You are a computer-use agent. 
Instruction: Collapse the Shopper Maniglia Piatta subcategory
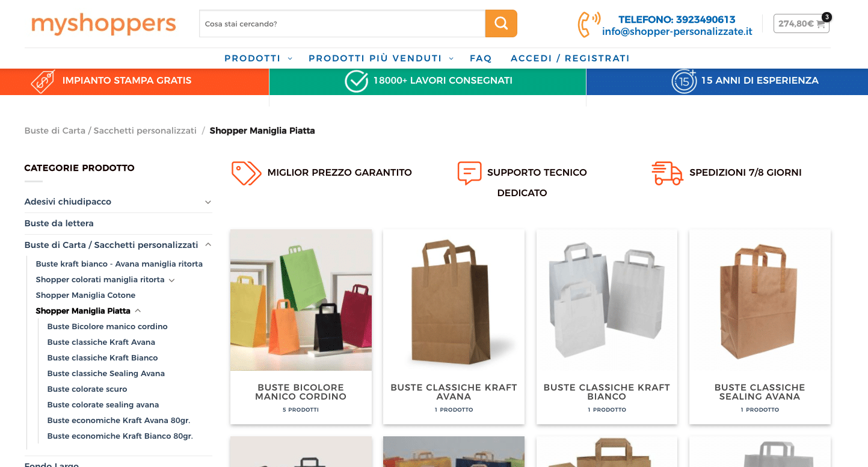point(138,311)
